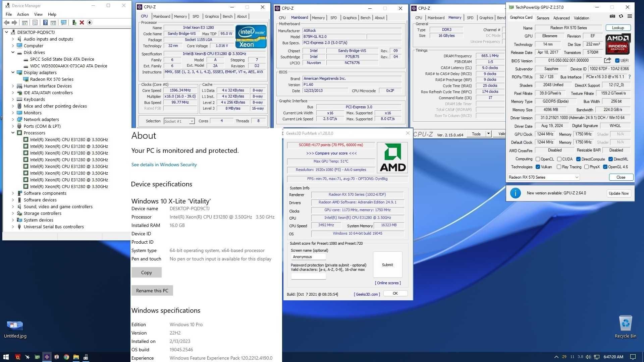Open the Socket #1 selection dropdown
Screen dimensions: 644x362
(x=179, y=121)
